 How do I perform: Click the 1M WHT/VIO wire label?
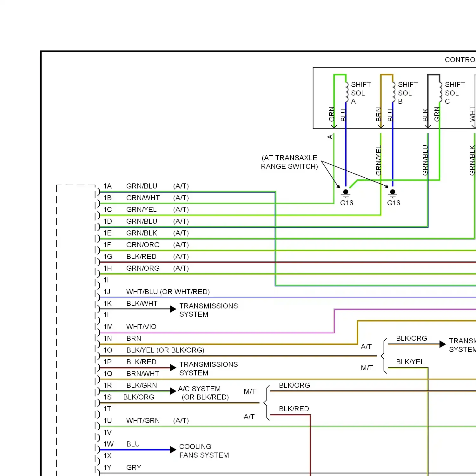coord(141,327)
